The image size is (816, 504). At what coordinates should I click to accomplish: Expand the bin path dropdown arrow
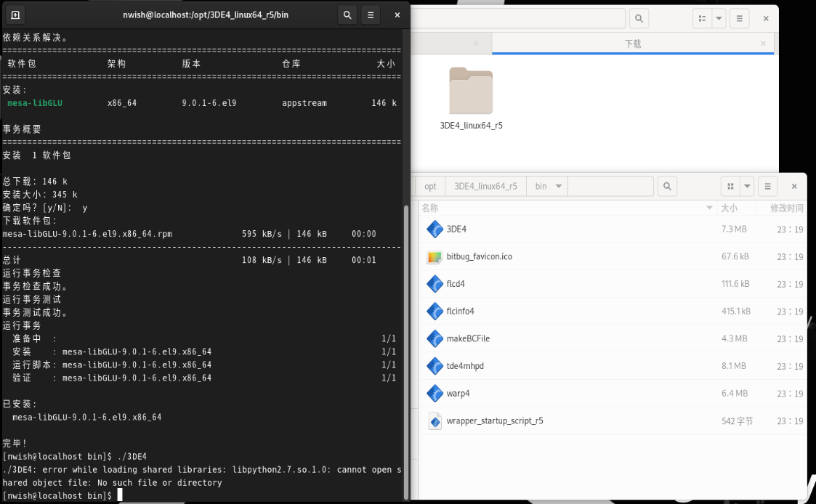(x=558, y=187)
